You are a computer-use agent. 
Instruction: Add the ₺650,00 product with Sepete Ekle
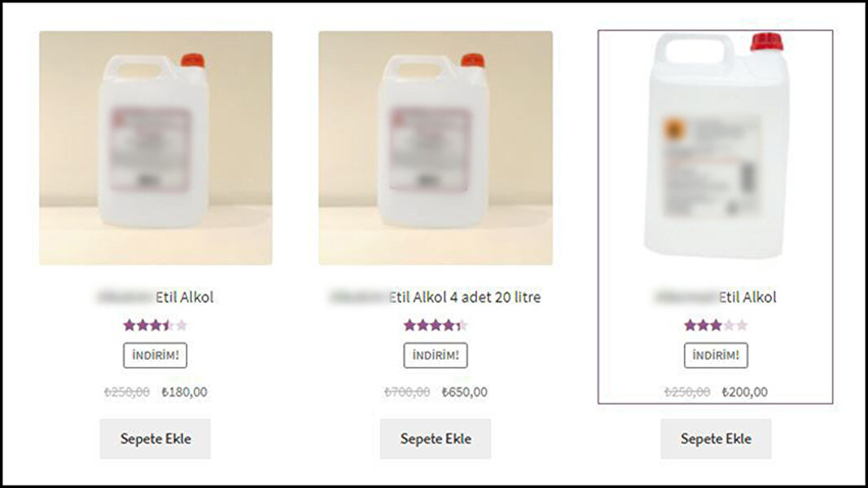[x=436, y=438]
